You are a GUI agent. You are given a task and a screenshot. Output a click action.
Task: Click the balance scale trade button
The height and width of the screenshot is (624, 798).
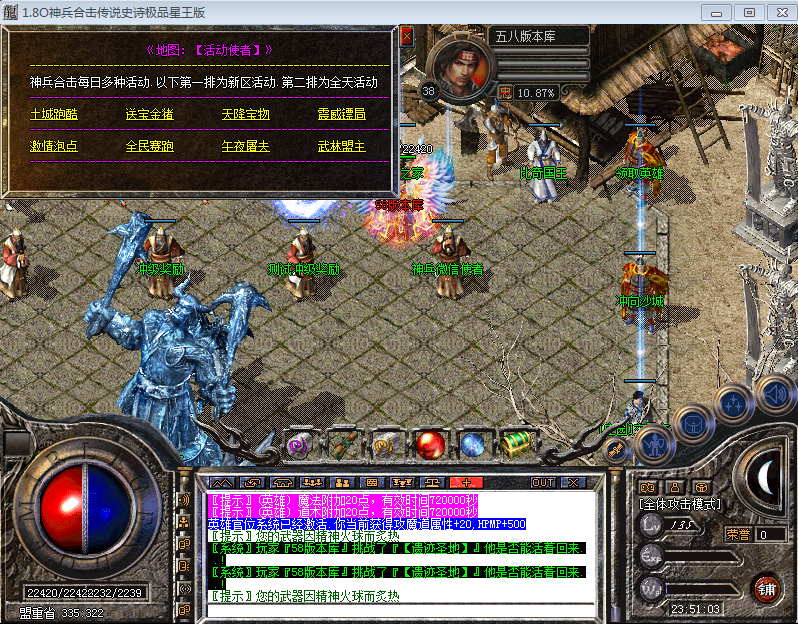[x=432, y=482]
